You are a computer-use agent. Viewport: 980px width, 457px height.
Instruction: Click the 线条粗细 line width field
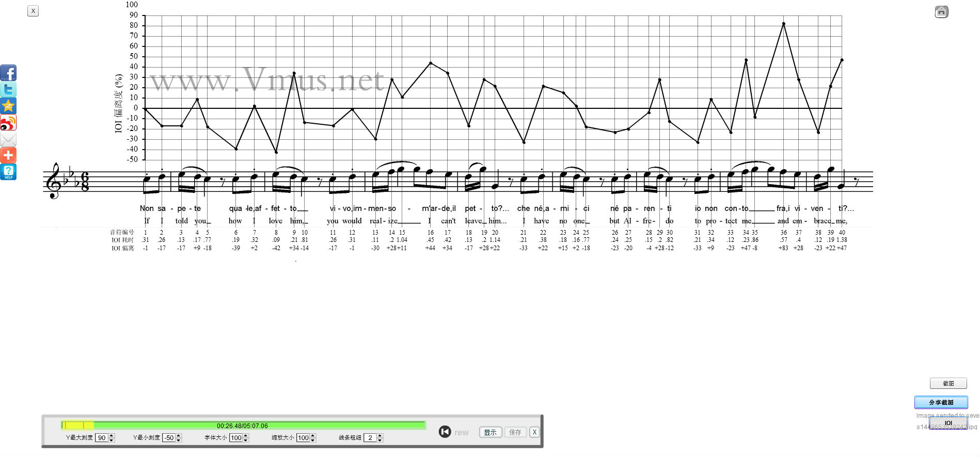click(x=370, y=438)
